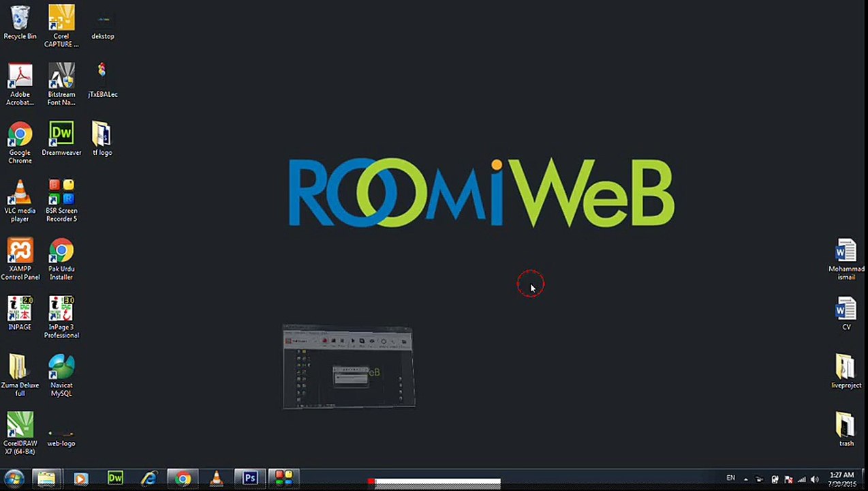The width and height of the screenshot is (868, 491).
Task: Select the Zuma Deluxe full folder
Action: coord(20,375)
